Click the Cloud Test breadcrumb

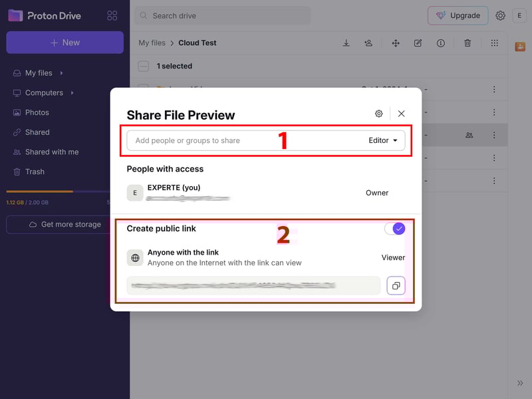click(197, 43)
